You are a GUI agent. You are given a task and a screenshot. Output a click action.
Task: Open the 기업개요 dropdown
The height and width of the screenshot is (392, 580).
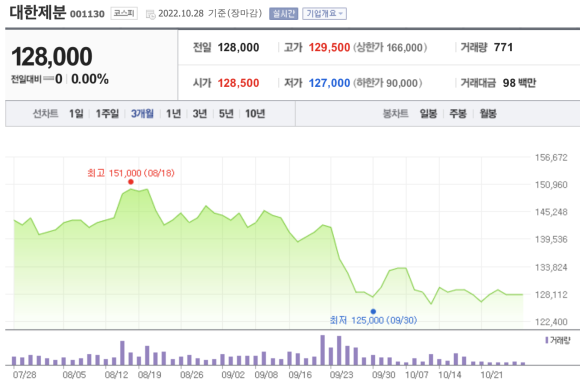click(324, 14)
